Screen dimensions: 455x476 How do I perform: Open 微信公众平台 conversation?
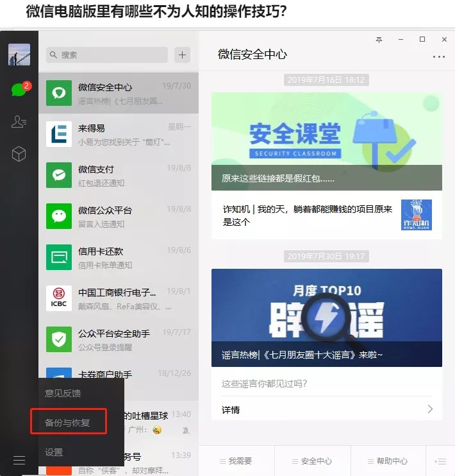coord(119,216)
